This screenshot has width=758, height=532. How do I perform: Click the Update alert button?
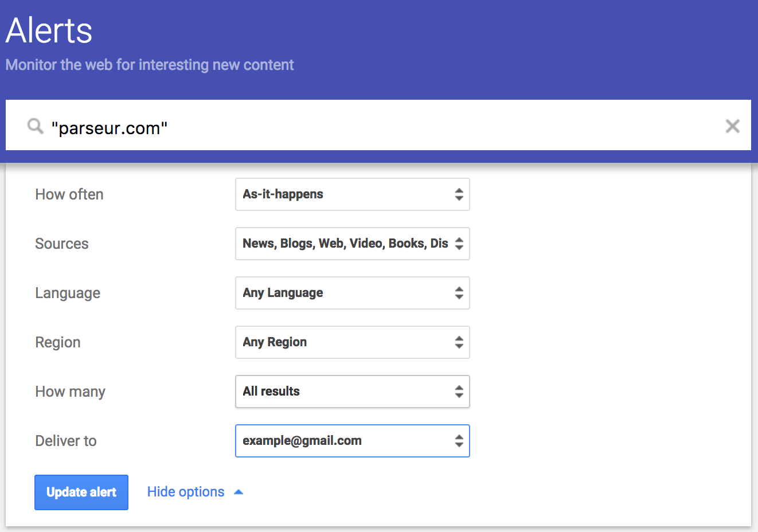[x=81, y=492]
